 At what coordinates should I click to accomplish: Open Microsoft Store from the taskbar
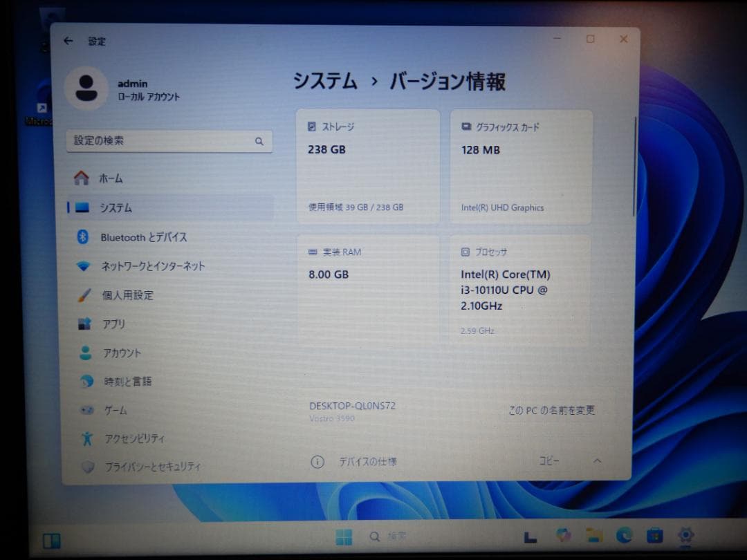click(x=655, y=536)
